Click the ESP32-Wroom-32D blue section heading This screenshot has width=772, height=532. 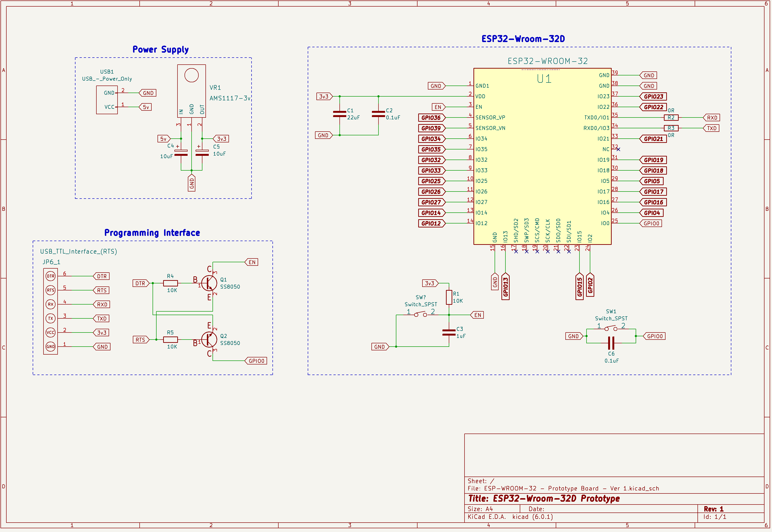coord(523,39)
